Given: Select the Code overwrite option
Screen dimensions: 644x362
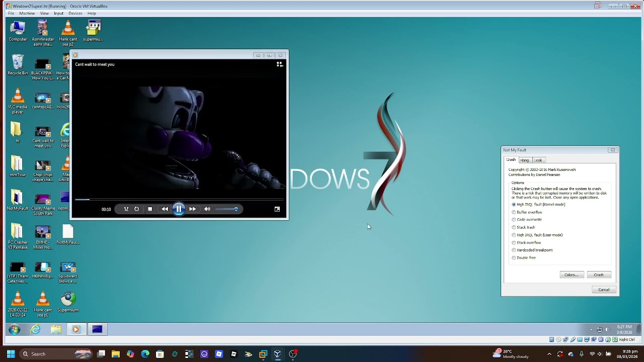Looking at the screenshot, I should tap(527, 220).
